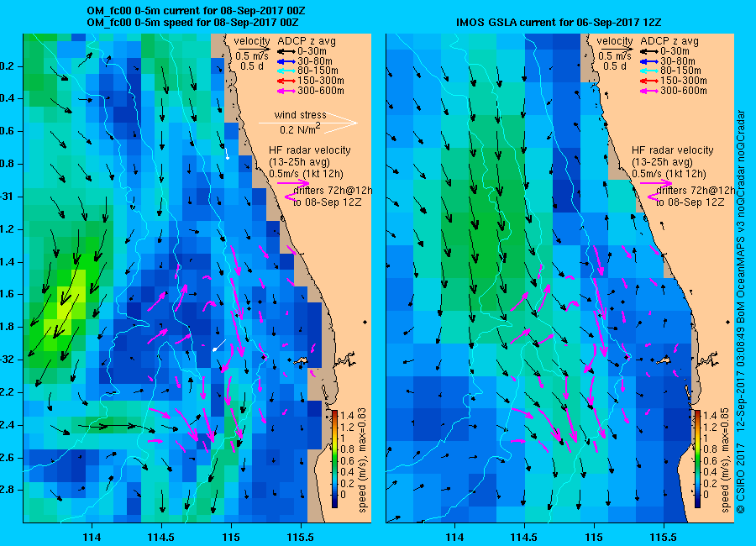Click the red 150-300m legend arrow in right panel

coord(649,81)
